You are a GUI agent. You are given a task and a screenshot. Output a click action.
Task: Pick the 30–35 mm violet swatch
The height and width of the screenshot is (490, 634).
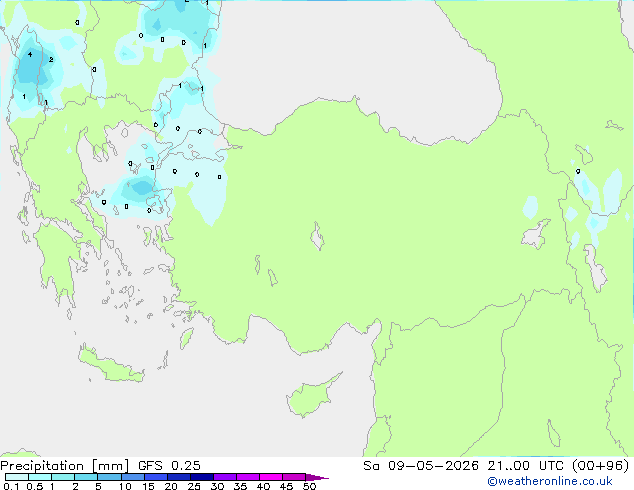(225, 477)
